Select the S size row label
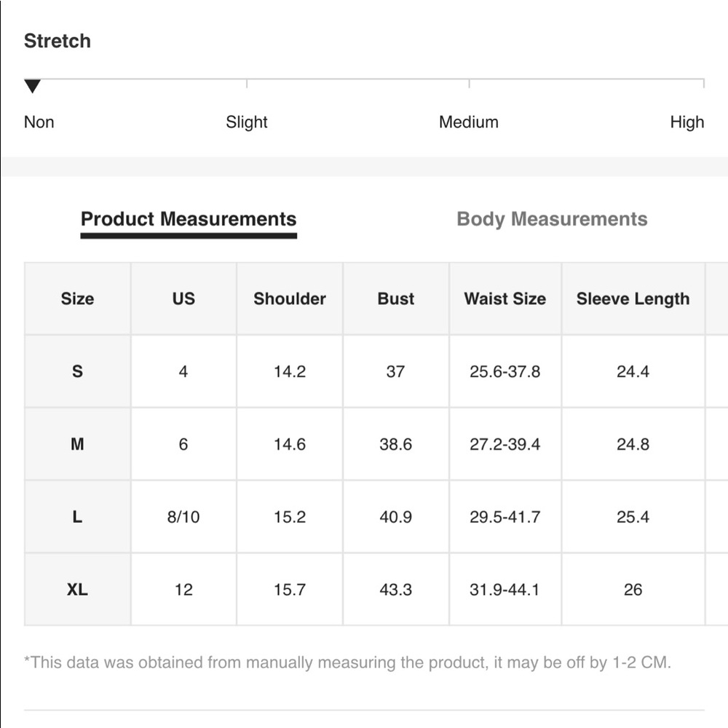Viewport: 728px width, 728px height. coord(78,371)
